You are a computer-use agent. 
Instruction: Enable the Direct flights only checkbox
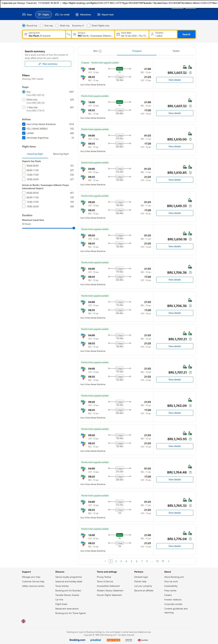[x=89, y=26]
